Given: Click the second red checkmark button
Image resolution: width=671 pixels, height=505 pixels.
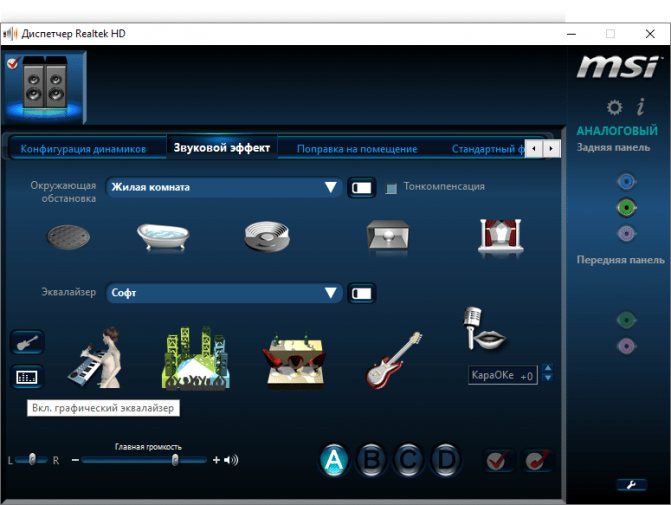Looking at the screenshot, I should 537,460.
